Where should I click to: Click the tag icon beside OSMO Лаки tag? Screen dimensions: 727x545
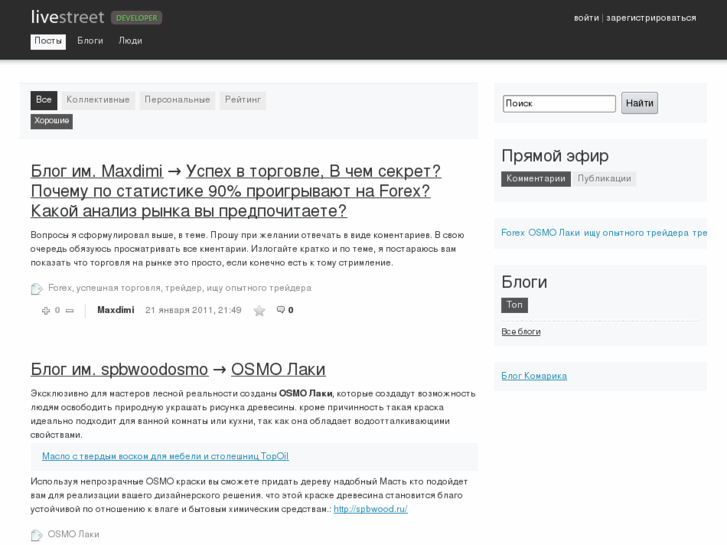[37, 535]
